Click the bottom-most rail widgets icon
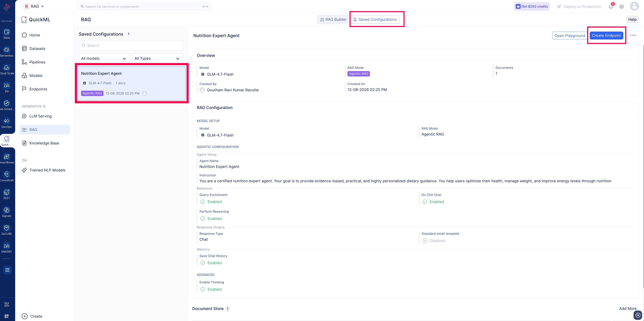The height and width of the screenshot is (321, 644). (x=7, y=316)
